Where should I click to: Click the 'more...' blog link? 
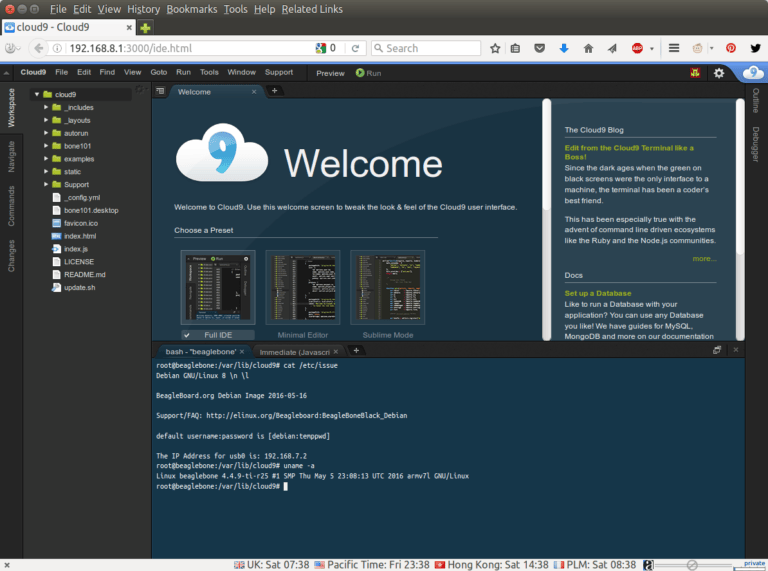coord(704,259)
